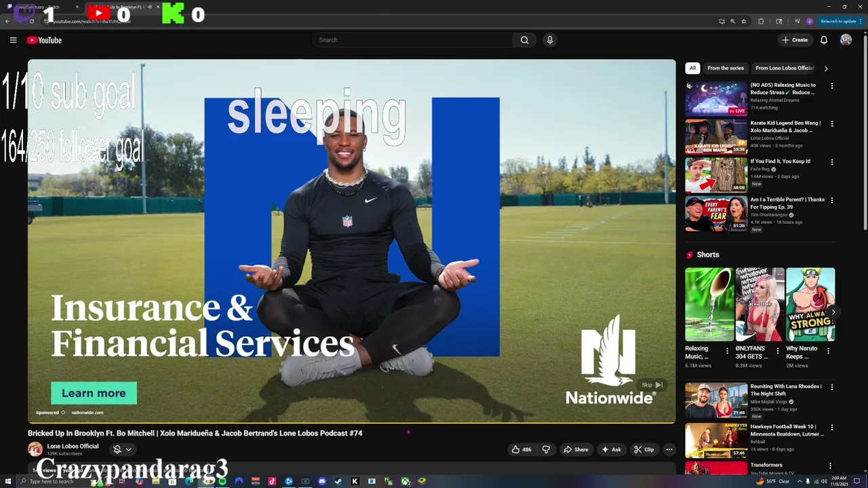
Task: Open Am I a Terrible Parent thumbnail
Action: click(715, 213)
